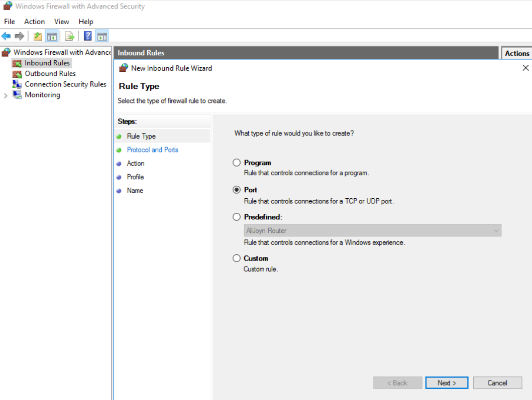Image resolution: width=532 pixels, height=400 pixels.
Task: Close the wizard with the X button
Action: point(525,68)
